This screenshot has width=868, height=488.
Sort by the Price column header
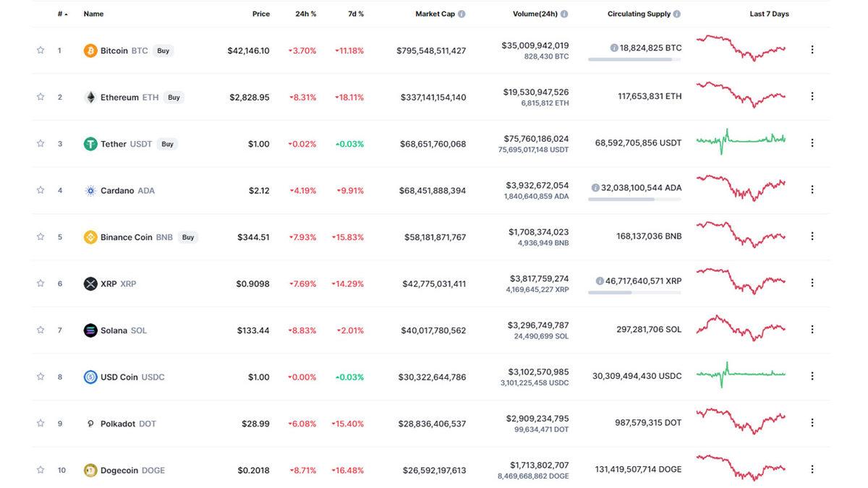click(260, 13)
